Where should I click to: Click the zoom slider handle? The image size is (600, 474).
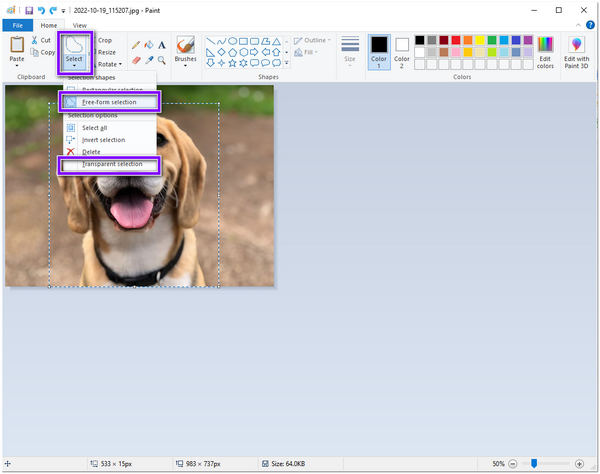point(534,464)
